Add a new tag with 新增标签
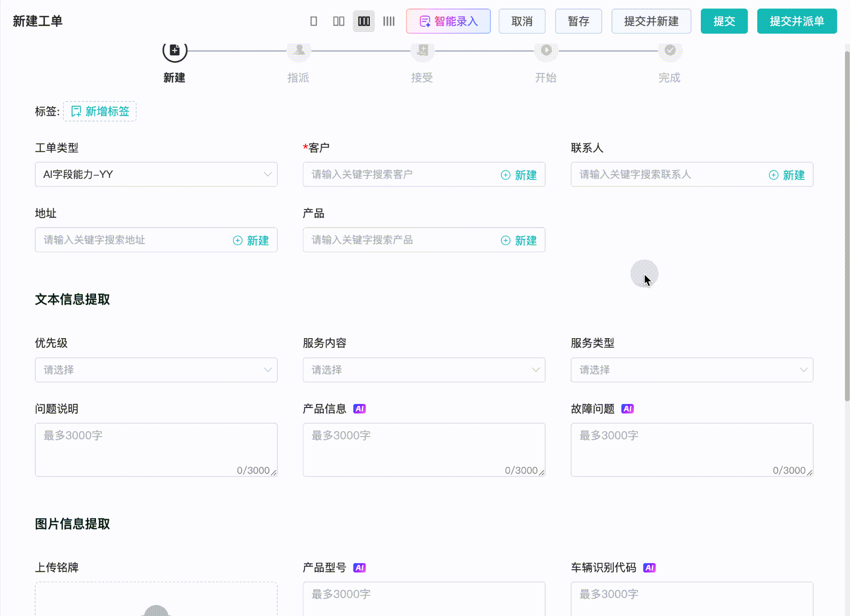 point(100,112)
